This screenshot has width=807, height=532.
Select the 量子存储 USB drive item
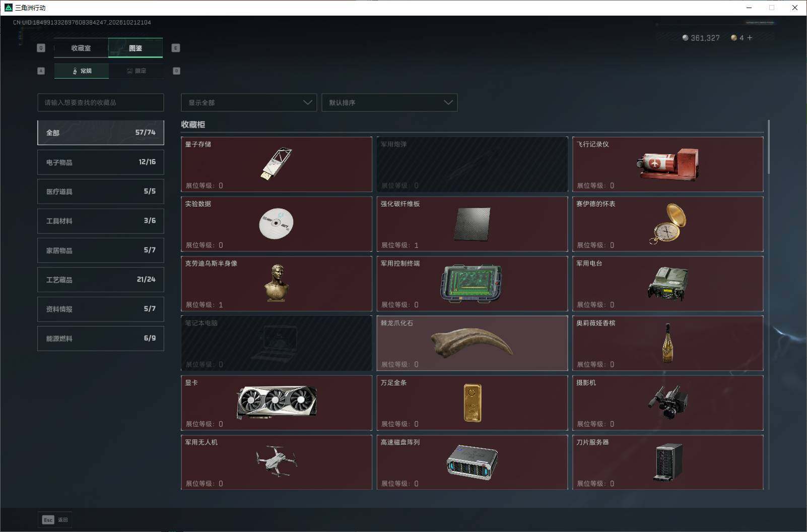(x=276, y=164)
